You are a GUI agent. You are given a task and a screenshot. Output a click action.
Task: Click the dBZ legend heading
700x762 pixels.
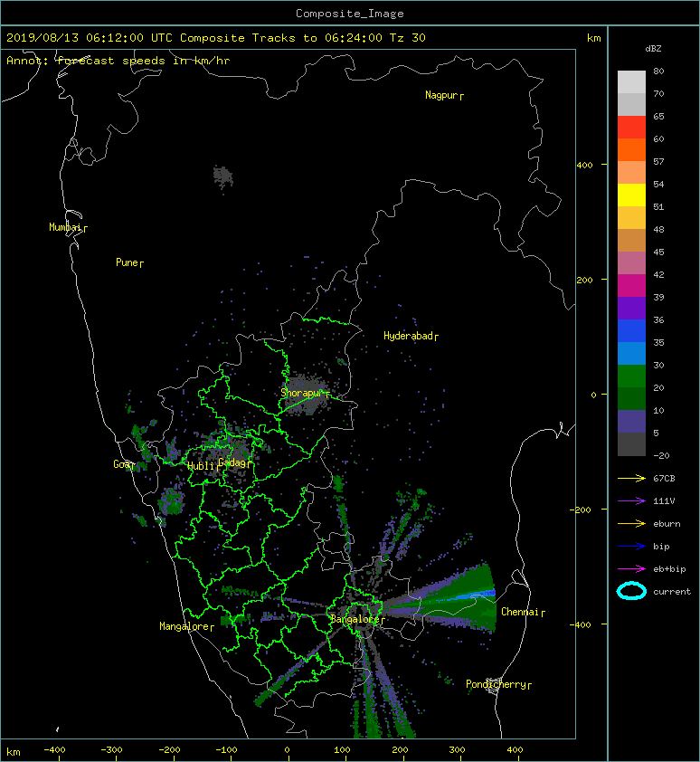point(653,49)
